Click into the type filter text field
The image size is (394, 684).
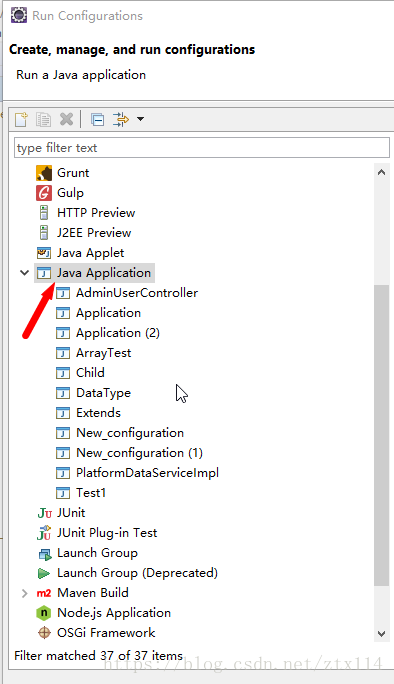[x=202, y=148]
